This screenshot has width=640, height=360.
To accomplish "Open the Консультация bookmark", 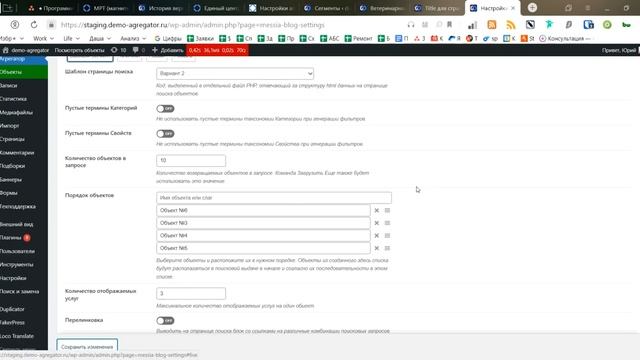I will [x=564, y=38].
